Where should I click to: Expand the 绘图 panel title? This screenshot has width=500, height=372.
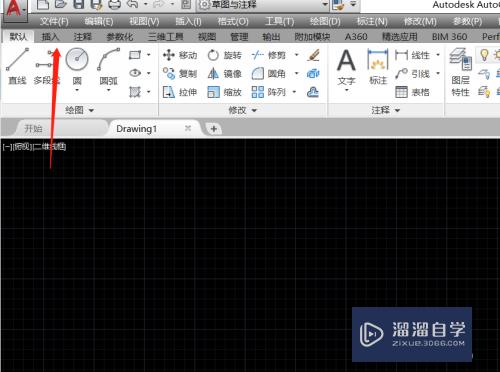pos(79,110)
